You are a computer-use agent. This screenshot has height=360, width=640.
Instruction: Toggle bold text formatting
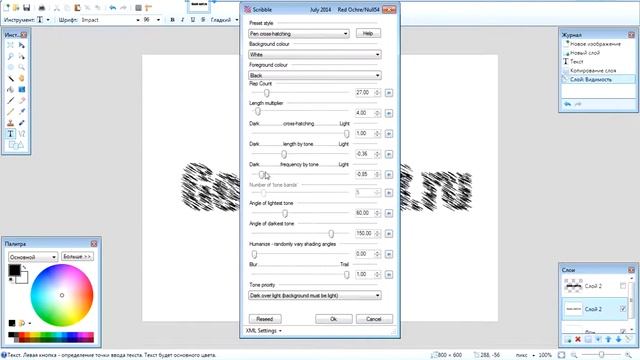[172, 20]
